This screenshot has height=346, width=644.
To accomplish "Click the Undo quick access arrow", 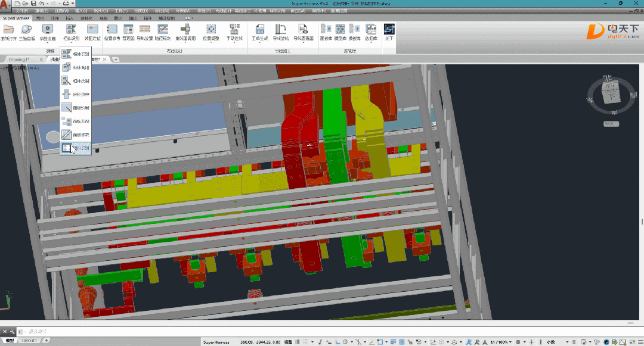I will 41,4.
